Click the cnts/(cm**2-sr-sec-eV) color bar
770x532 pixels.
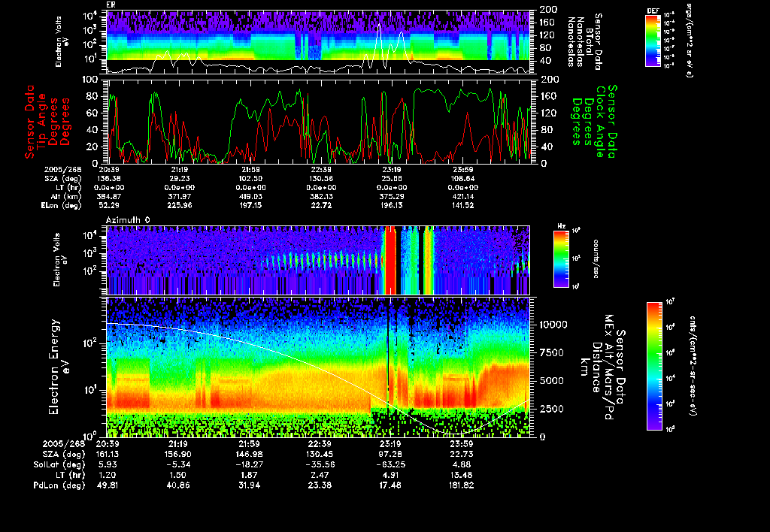coord(654,366)
